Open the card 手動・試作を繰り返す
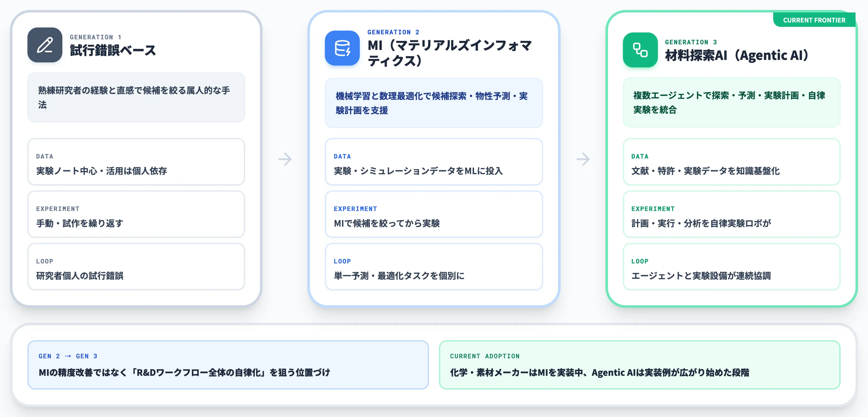The image size is (868, 417). [x=136, y=214]
